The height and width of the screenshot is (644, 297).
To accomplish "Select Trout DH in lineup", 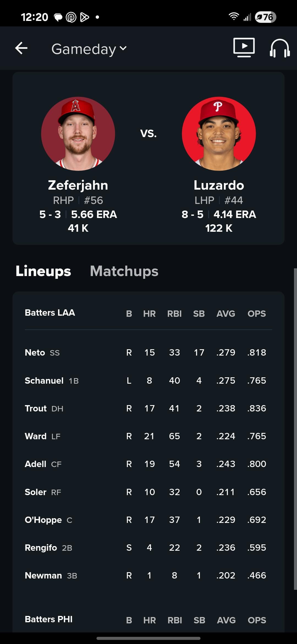I will coord(44,408).
